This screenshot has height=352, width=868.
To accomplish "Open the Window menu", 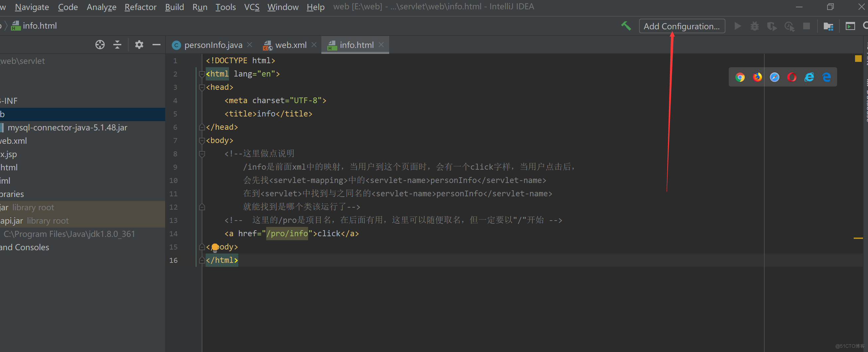I will point(283,7).
